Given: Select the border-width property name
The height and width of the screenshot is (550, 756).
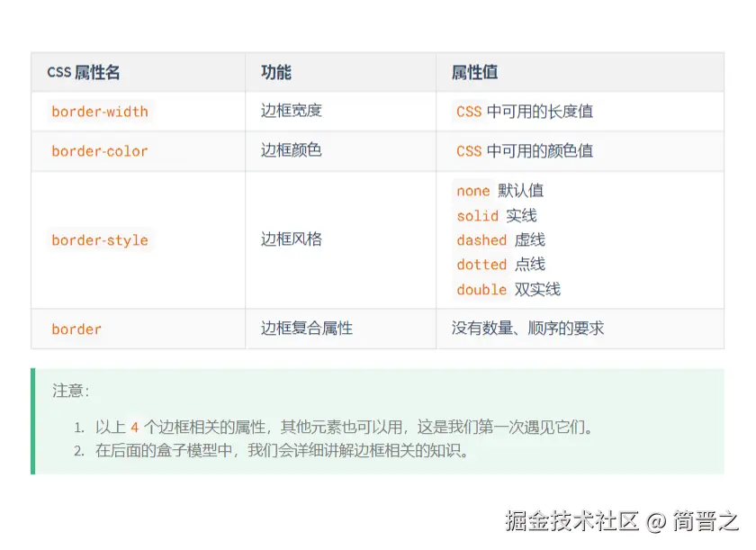Looking at the screenshot, I should [x=99, y=112].
